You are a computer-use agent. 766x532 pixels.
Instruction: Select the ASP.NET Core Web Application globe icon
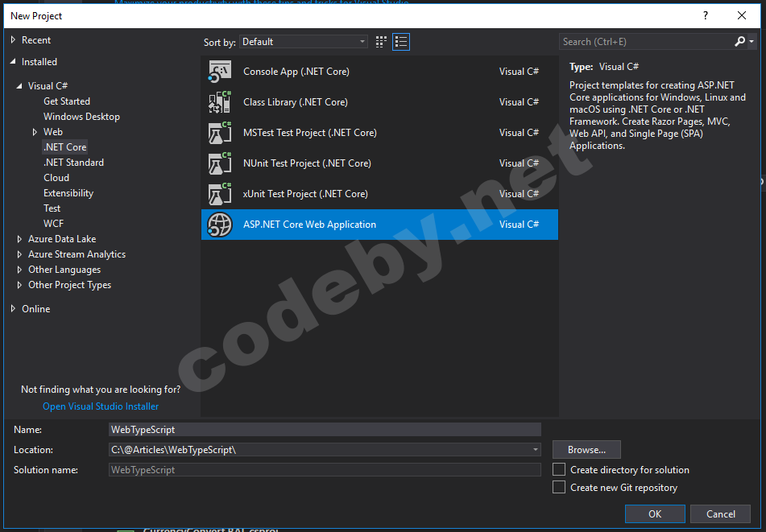pos(220,225)
